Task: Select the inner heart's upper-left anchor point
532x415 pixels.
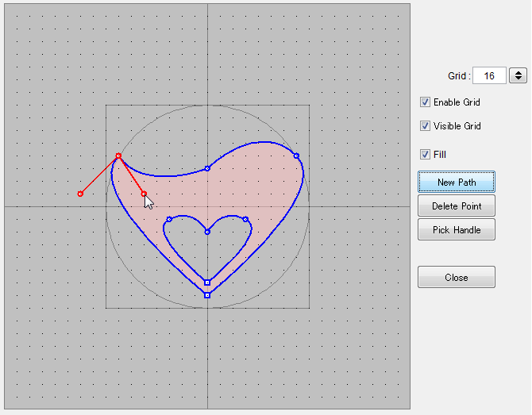Action: click(169, 219)
